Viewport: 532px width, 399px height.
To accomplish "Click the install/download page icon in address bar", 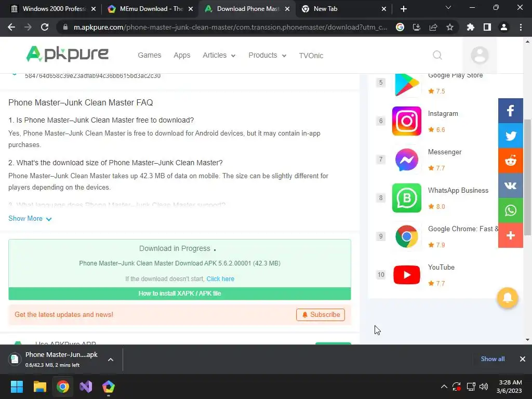I will 416,27.
